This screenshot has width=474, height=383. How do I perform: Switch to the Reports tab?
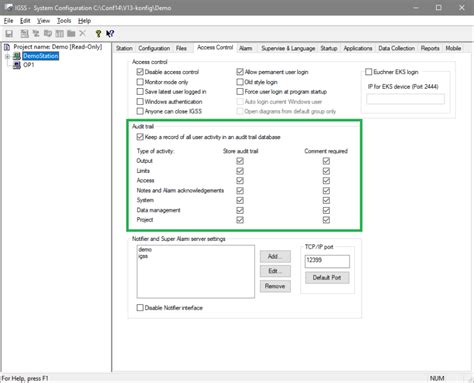430,48
